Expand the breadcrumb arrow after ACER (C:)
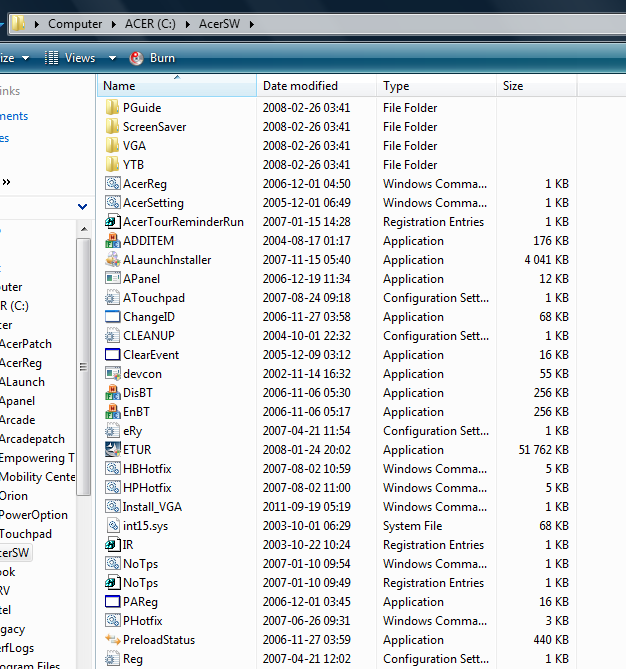Viewport: 626px width, 669px height. point(187,24)
